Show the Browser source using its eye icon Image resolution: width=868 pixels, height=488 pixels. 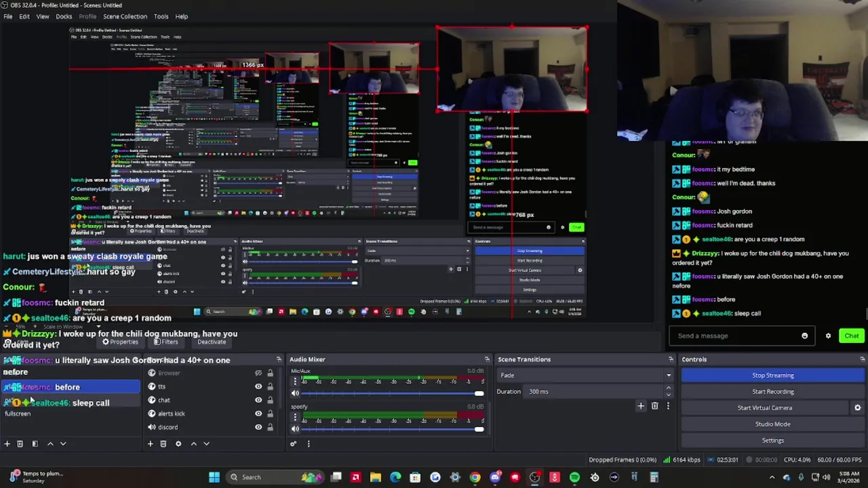pyautogui.click(x=258, y=373)
